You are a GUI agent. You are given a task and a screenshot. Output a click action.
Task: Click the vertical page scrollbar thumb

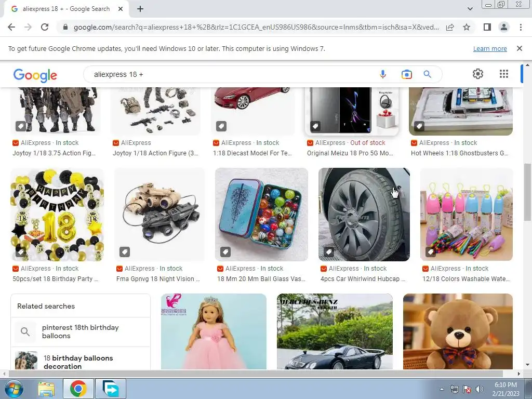coord(527,192)
